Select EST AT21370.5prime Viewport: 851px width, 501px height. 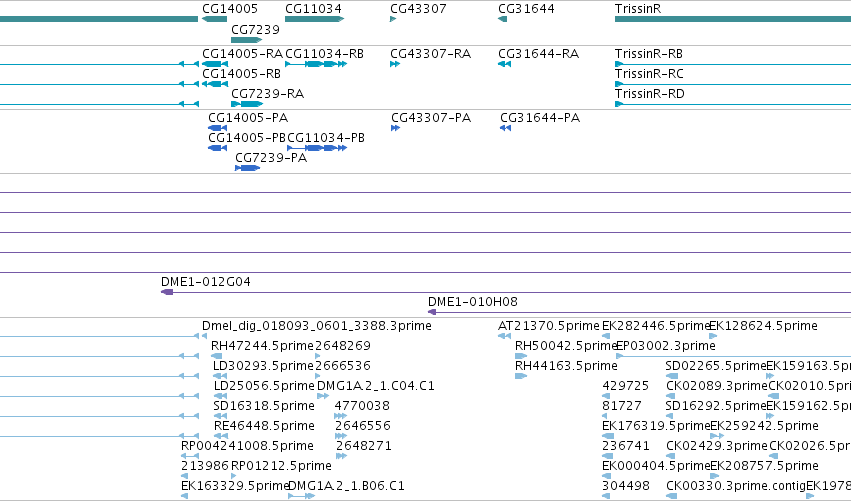coord(549,326)
